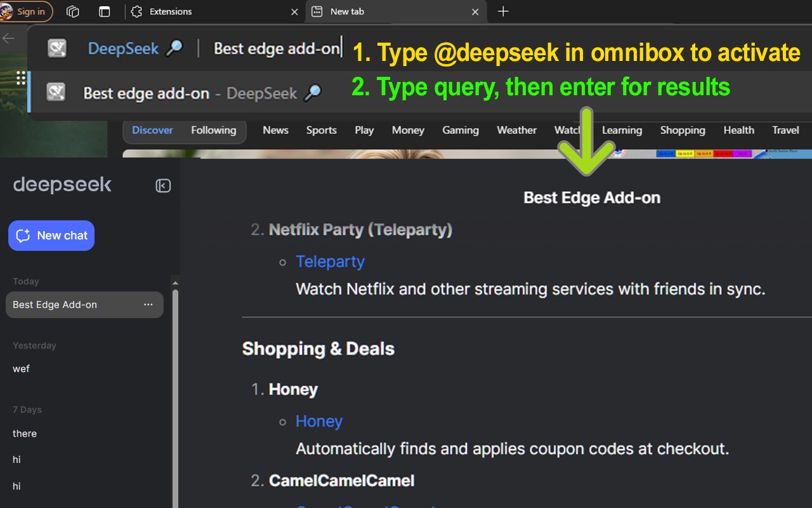The height and width of the screenshot is (508, 812).
Task: Open the apps grid launcher icon
Action: point(21,77)
